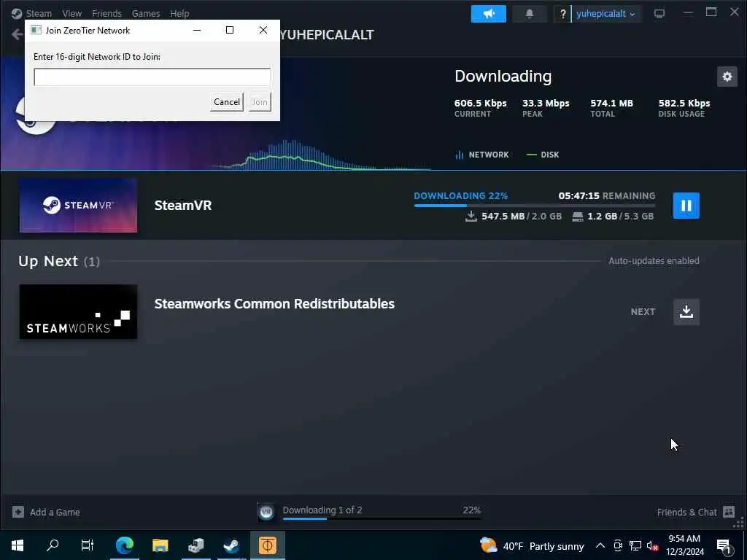Open Friends & Chat
The height and width of the screenshot is (560, 747).
click(x=695, y=513)
